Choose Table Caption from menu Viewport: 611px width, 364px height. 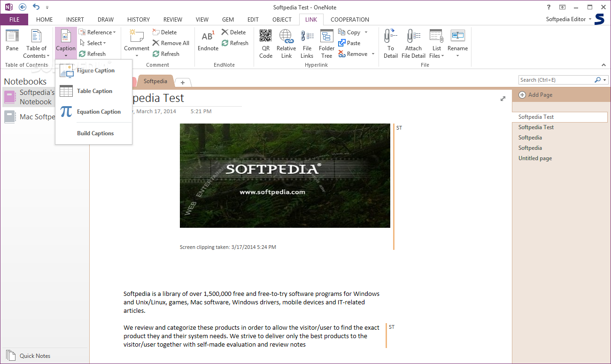pos(94,91)
